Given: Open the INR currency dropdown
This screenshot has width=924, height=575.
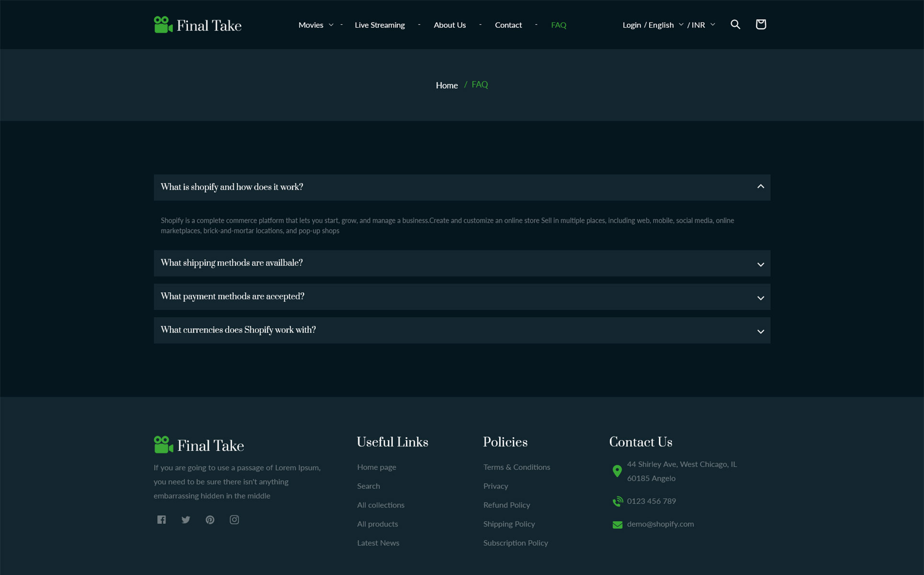Looking at the screenshot, I should click(x=703, y=25).
